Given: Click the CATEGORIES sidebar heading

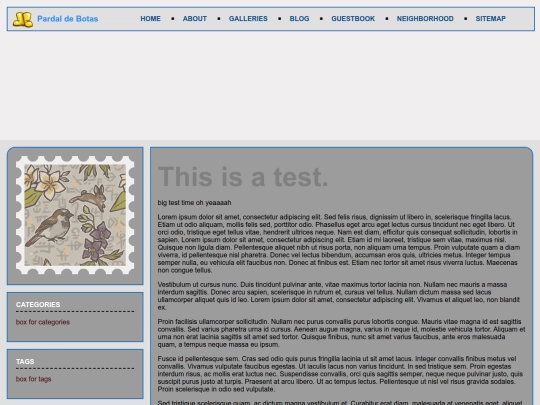Looking at the screenshot, I should (38, 304).
